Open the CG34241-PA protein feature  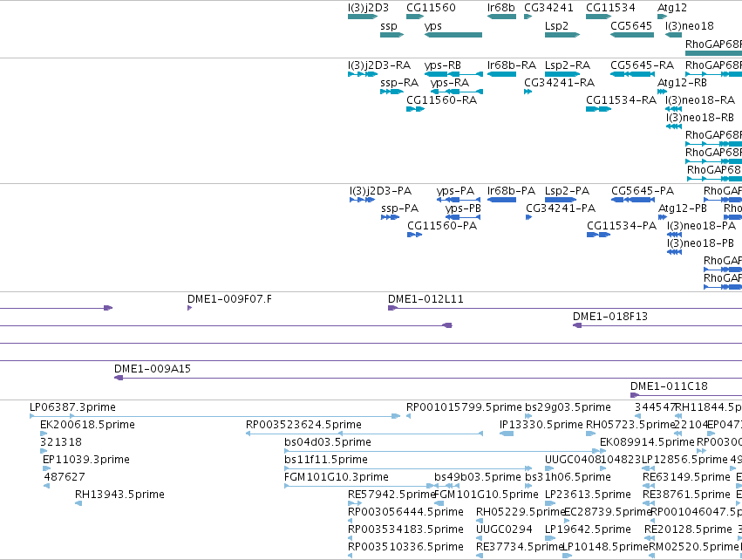pos(528,217)
